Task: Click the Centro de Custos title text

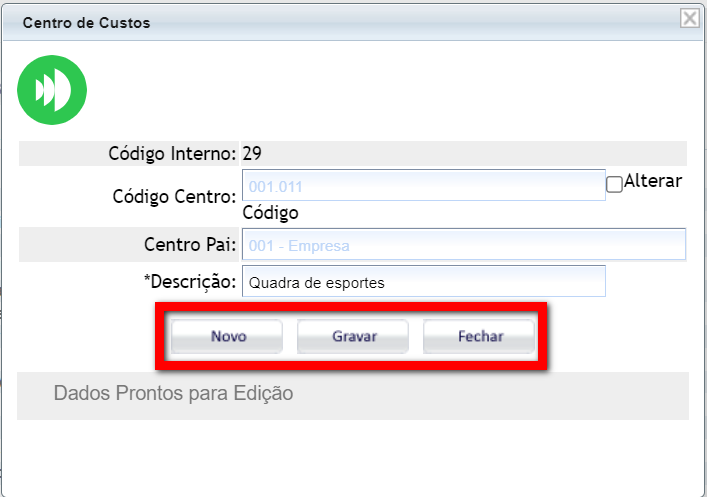Action: coord(86,22)
